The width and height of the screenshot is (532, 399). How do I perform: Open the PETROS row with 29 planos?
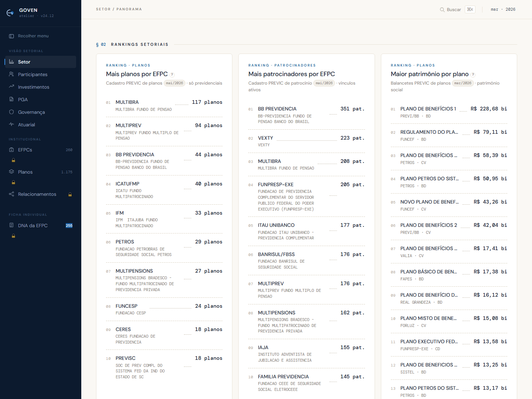[x=164, y=248]
